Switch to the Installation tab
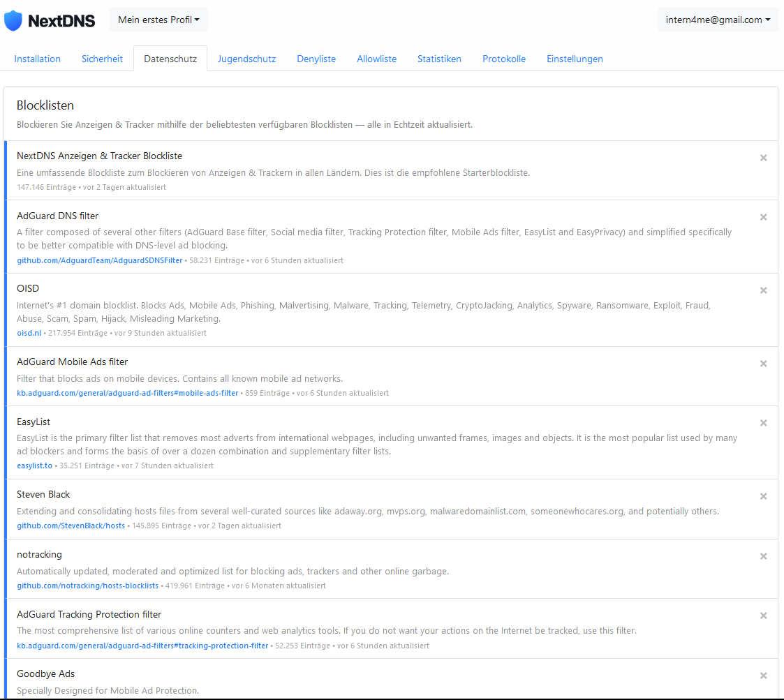Viewport: 784px width, 700px height. click(38, 59)
